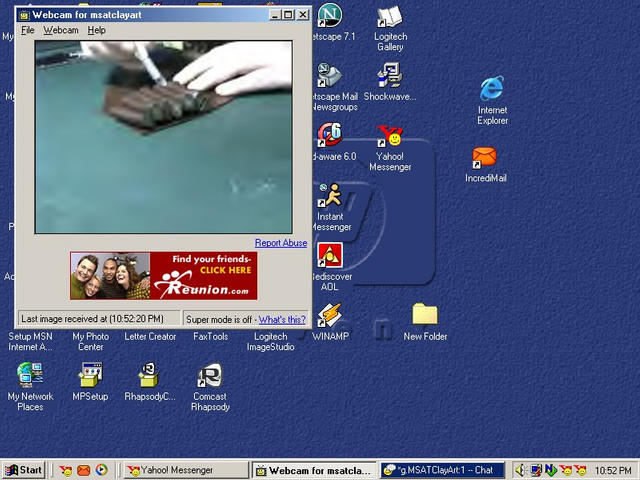Open the Start menu
640x480 pixels.
click(24, 470)
